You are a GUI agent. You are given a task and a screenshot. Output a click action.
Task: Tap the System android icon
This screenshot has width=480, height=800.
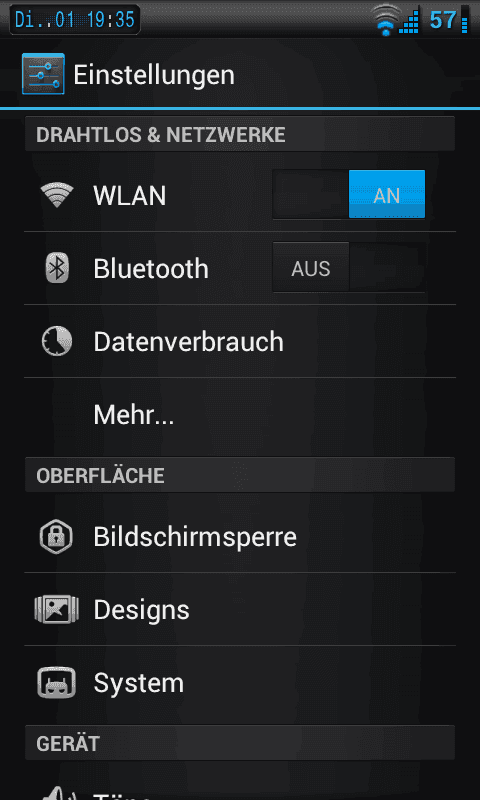pos(56,683)
